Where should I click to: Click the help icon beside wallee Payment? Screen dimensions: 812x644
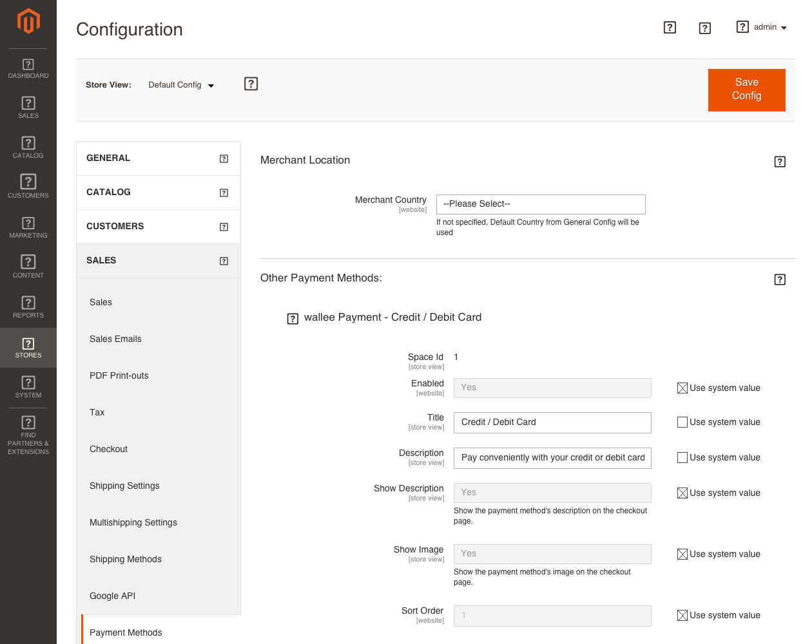293,318
